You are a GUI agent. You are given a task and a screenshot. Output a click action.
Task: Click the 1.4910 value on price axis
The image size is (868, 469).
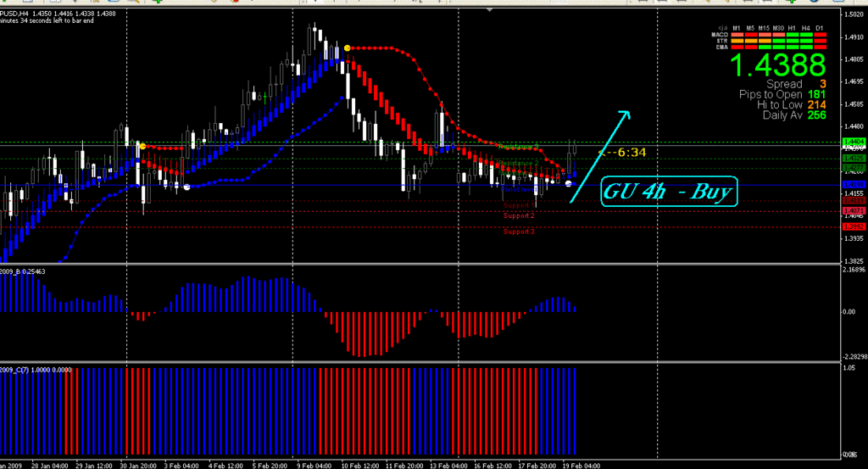click(x=854, y=37)
